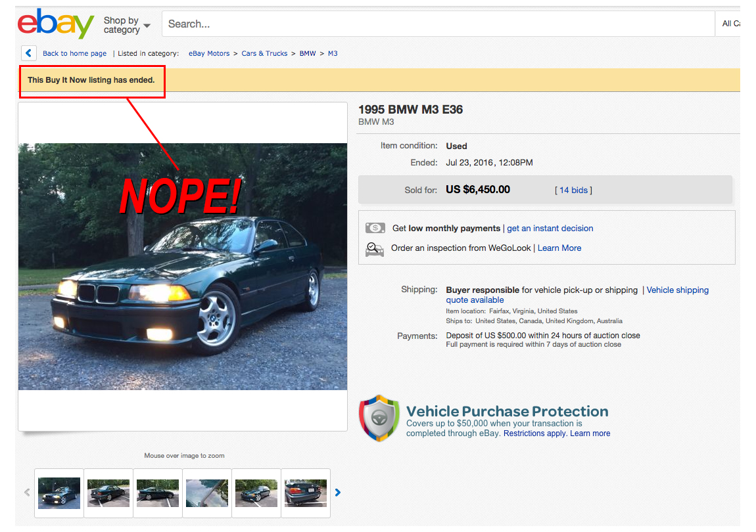Open the Shop by category dropdown
756x532 pixels.
(126, 25)
